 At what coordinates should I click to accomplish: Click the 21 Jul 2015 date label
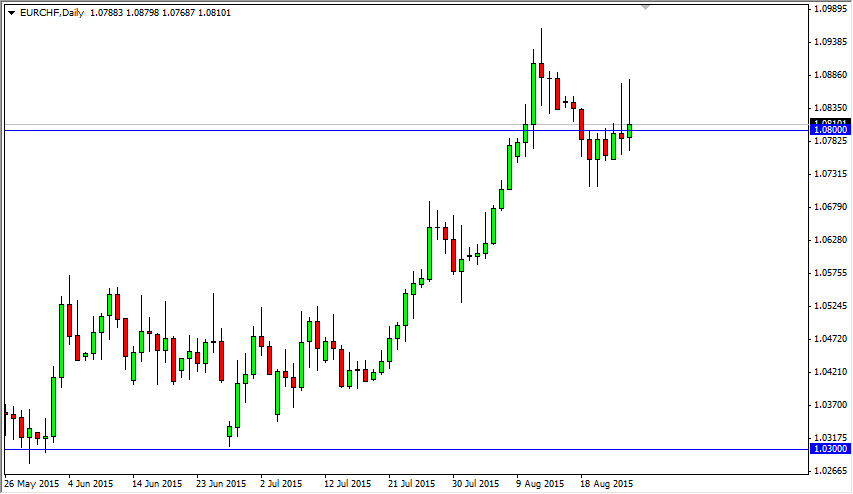click(412, 483)
